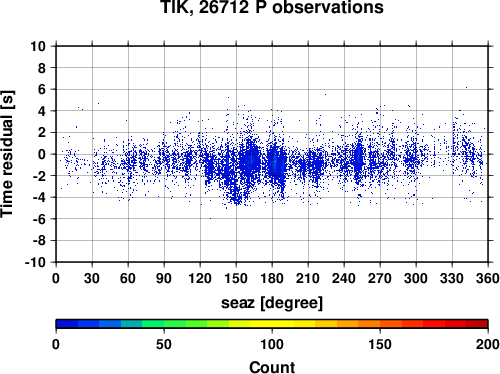Click the x-axis tick label '180'
Screen dimensions: 500x374
[272, 278]
